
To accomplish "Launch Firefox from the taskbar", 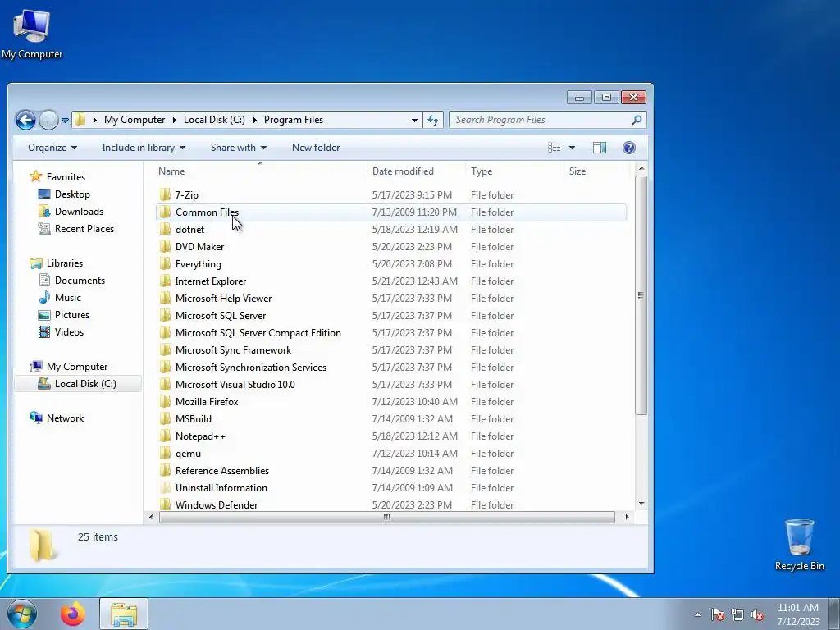I will 73,614.
